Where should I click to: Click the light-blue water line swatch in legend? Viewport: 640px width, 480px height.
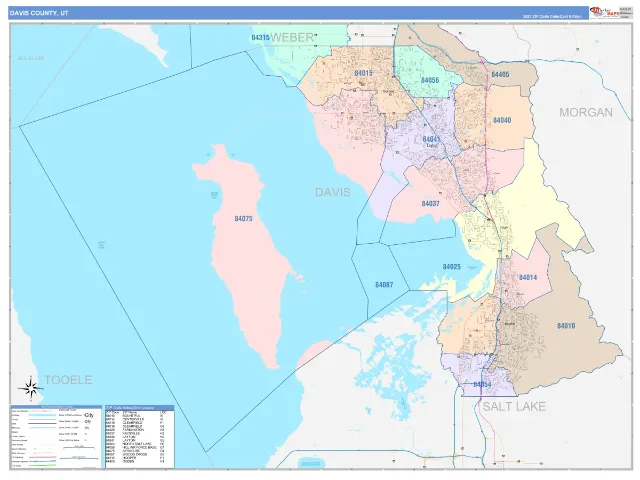pyautogui.click(x=42, y=415)
